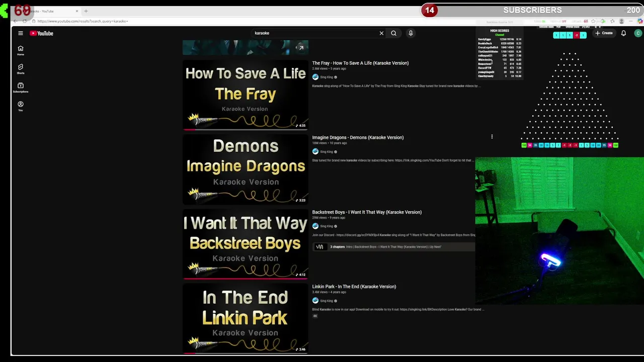Open the You section in sidebar

[21, 106]
